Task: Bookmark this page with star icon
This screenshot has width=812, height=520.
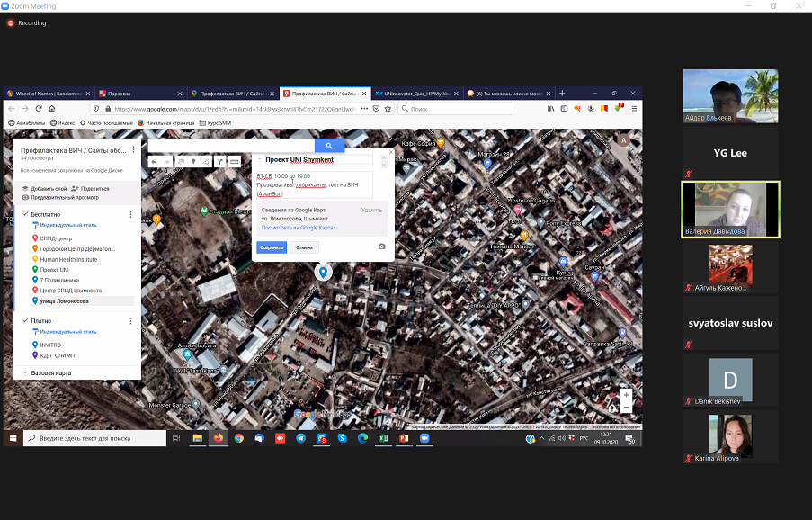Action: pyautogui.click(x=388, y=109)
